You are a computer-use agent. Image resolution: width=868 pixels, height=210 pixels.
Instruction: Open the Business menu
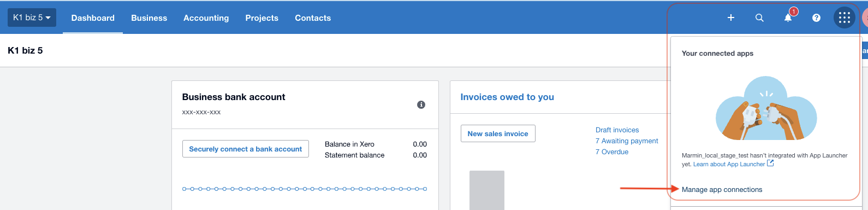(x=149, y=18)
